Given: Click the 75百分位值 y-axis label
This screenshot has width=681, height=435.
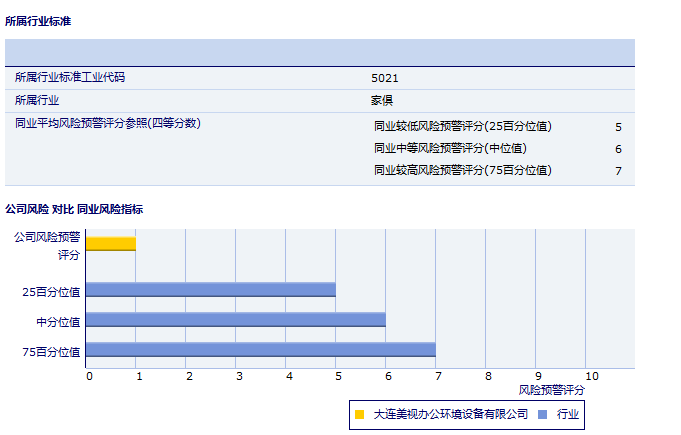Looking at the screenshot, I should 51,351.
